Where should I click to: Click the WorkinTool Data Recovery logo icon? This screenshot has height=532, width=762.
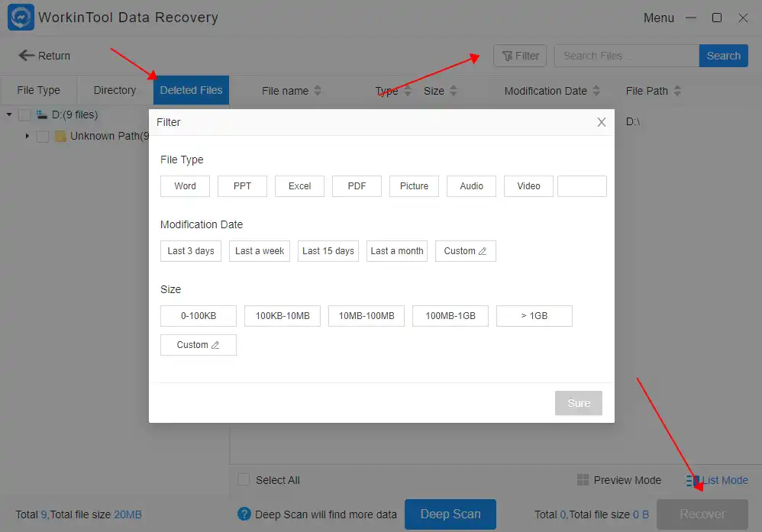[21, 17]
